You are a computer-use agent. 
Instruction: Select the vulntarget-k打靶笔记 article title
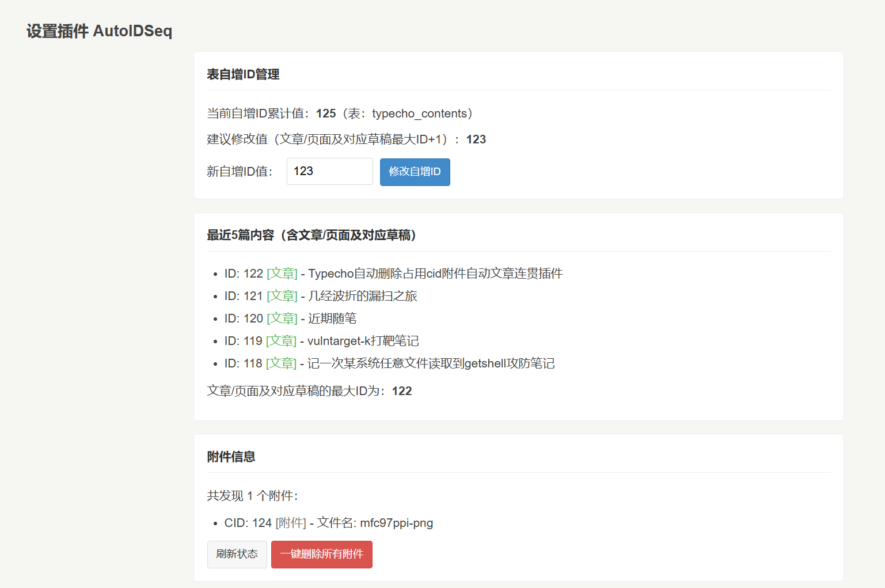point(363,341)
